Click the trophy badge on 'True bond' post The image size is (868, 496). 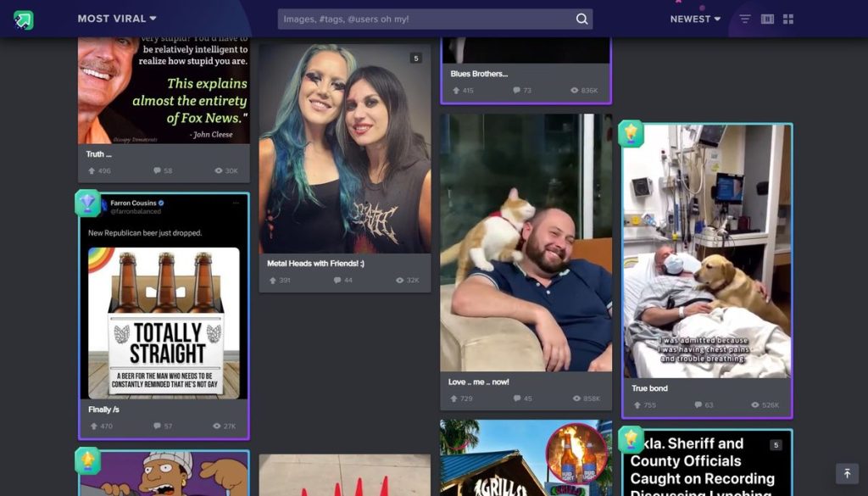631,133
